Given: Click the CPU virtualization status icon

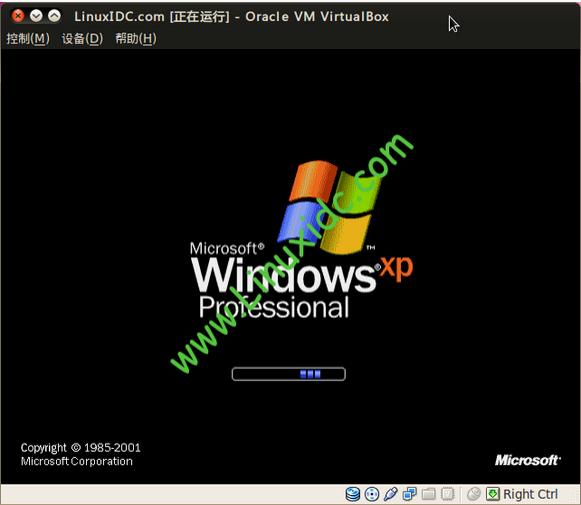Looking at the screenshot, I should click(x=448, y=494).
